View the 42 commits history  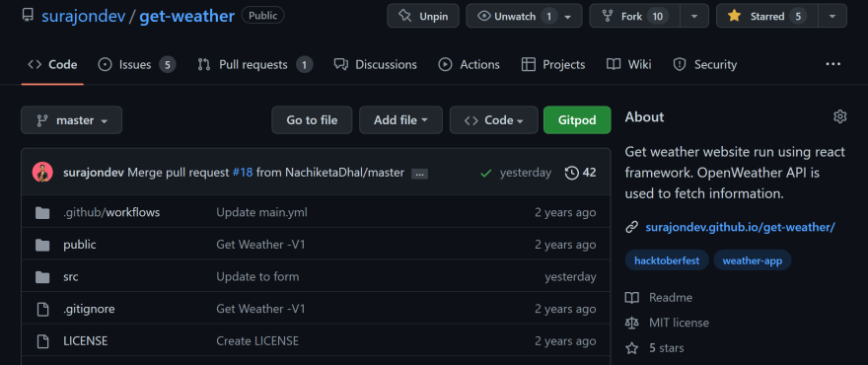coord(581,173)
